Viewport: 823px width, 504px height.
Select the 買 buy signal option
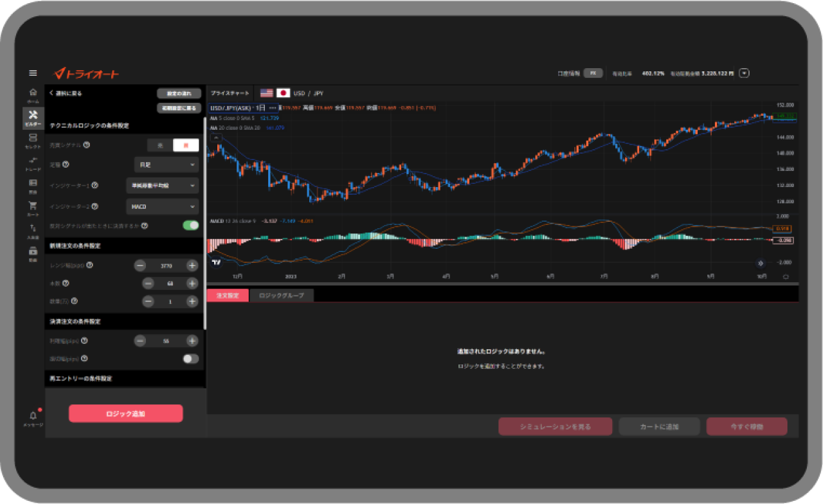[x=186, y=145]
